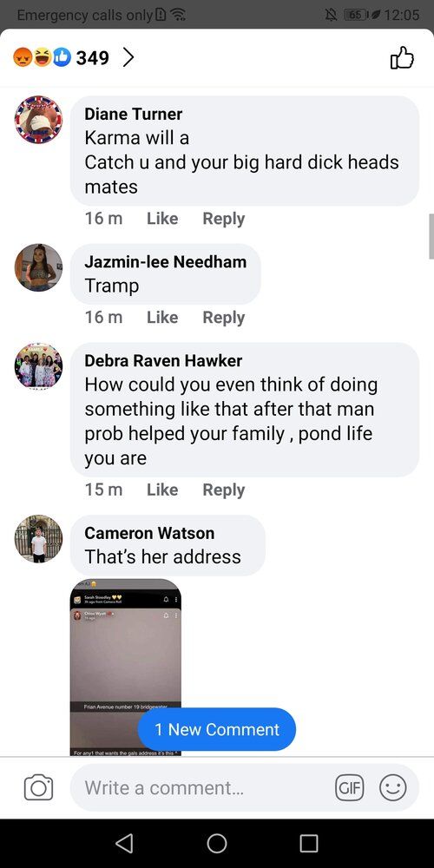Screen dimensions: 434x868
Task: Open Cameron Watson's profile name
Action: coord(149,533)
